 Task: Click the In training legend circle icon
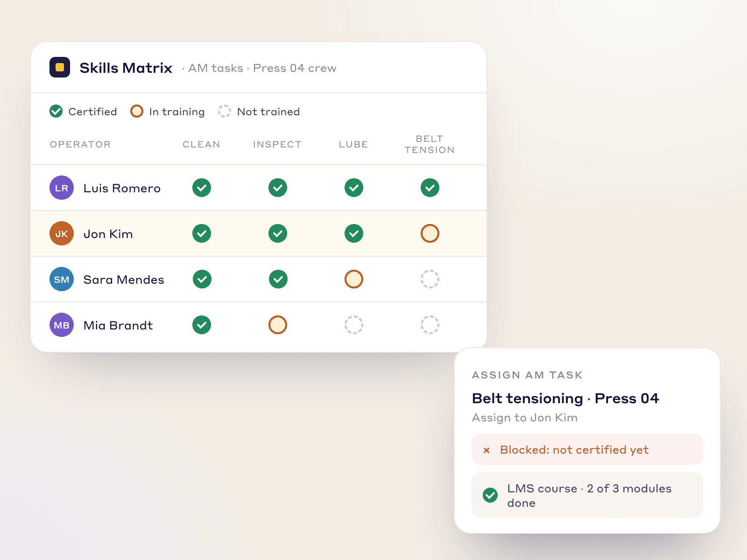pyautogui.click(x=137, y=111)
